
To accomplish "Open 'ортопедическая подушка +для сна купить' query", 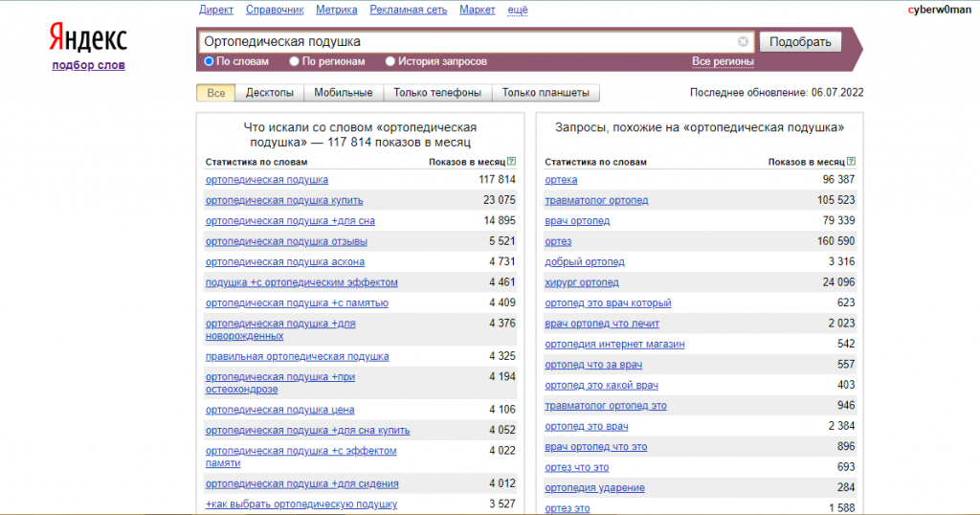I will point(307,431).
